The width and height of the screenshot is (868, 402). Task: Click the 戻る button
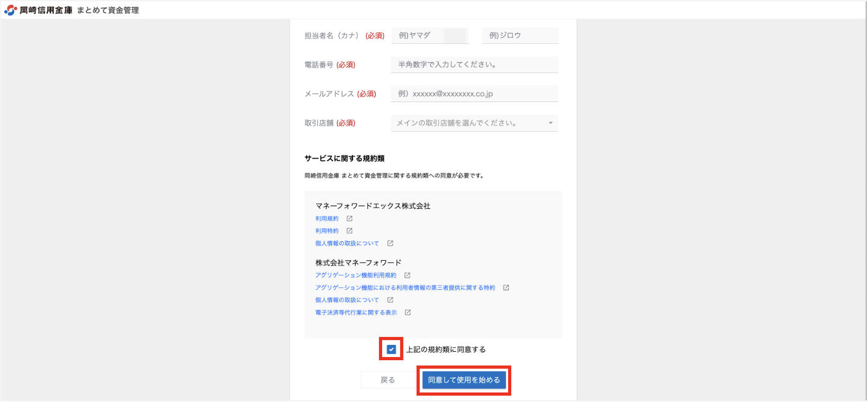click(388, 380)
